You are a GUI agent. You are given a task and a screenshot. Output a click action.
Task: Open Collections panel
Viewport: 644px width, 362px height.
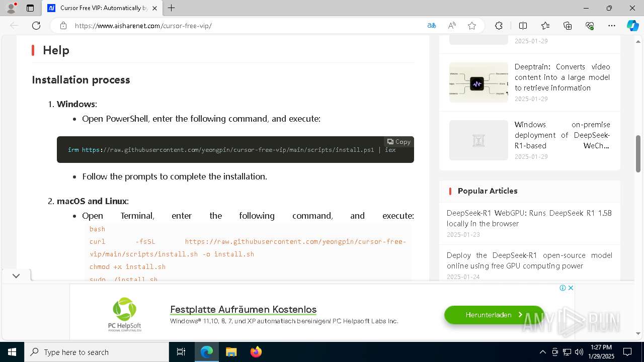click(568, 26)
